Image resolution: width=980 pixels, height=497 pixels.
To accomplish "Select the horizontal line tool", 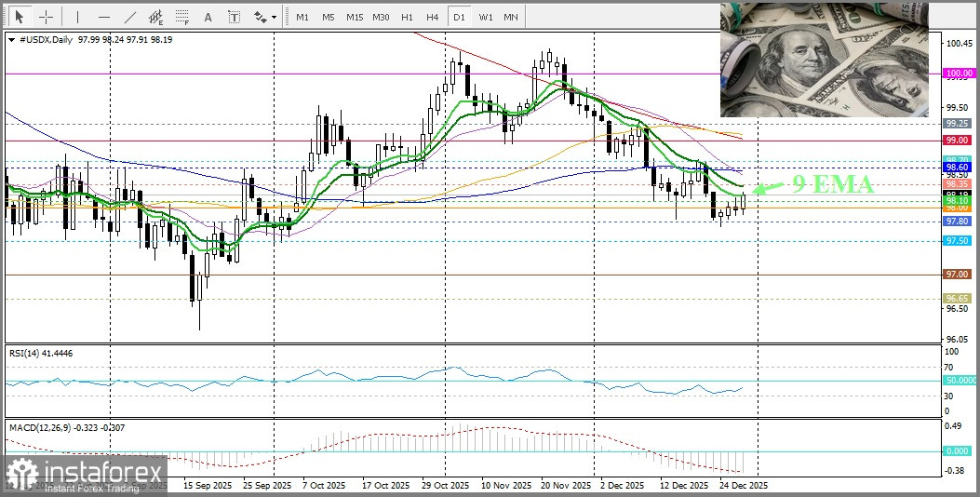I will click(102, 17).
